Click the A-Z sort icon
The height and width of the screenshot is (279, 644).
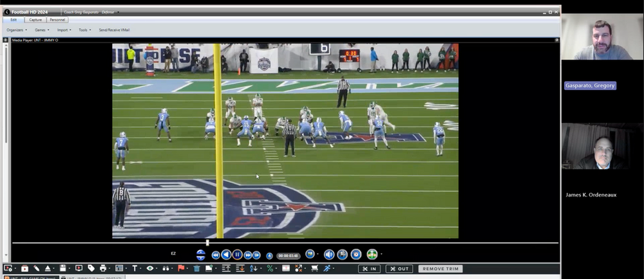tap(253, 268)
